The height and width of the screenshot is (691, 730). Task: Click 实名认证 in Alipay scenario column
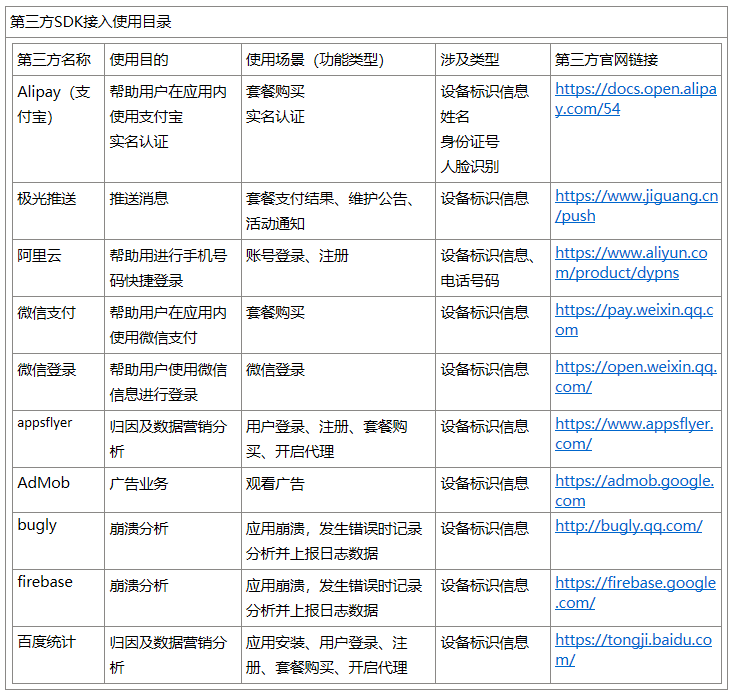[x=275, y=116]
